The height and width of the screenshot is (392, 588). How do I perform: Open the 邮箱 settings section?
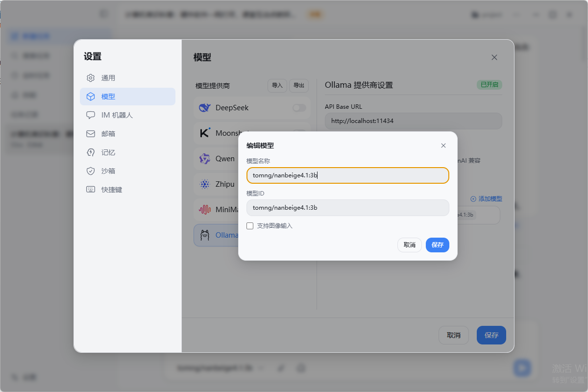[x=127, y=134]
